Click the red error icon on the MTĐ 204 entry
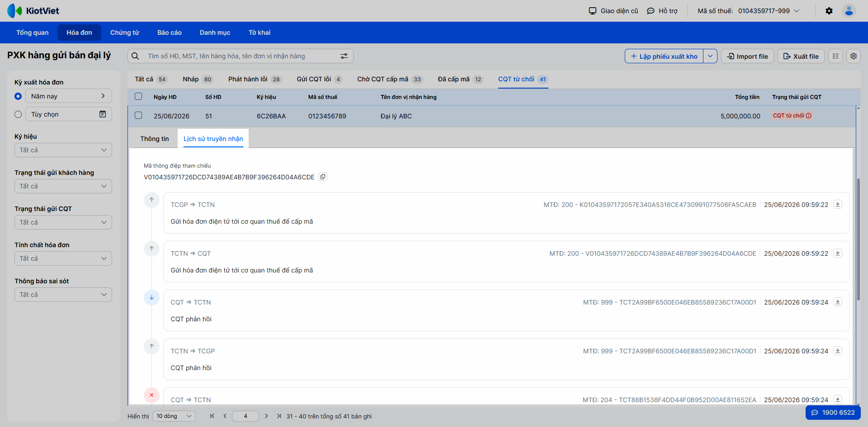 151,395
